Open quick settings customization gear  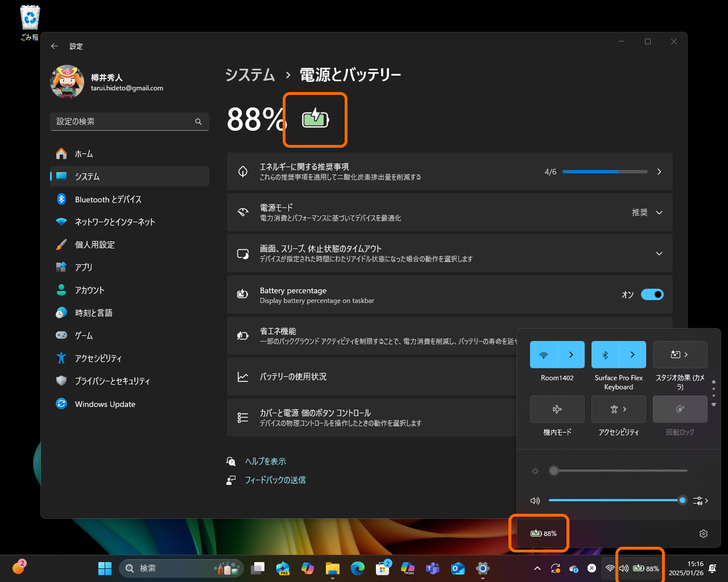point(704,534)
